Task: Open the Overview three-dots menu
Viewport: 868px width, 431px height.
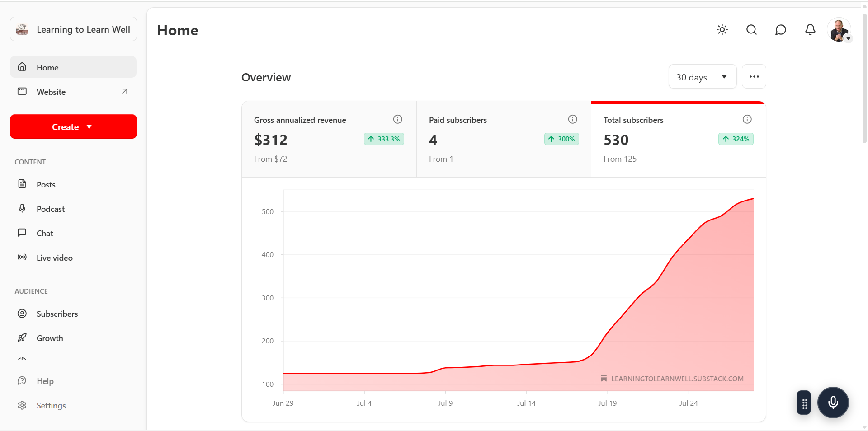Action: pos(754,77)
